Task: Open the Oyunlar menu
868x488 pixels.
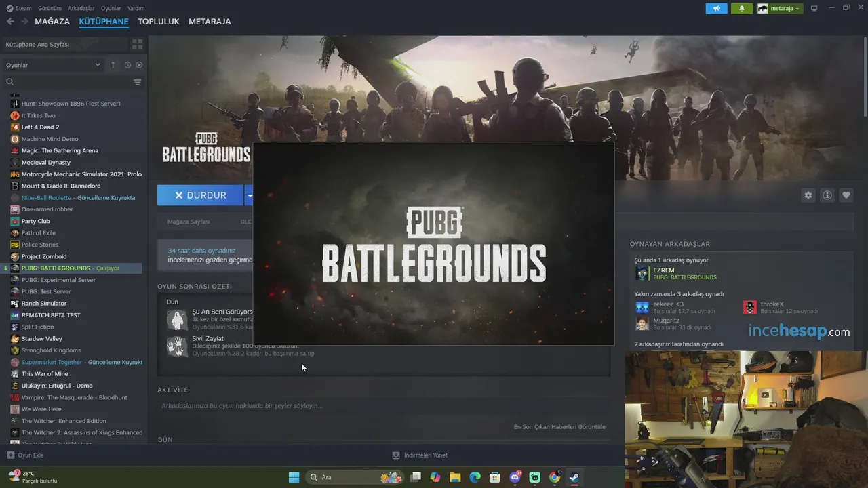Action: pyautogui.click(x=111, y=8)
